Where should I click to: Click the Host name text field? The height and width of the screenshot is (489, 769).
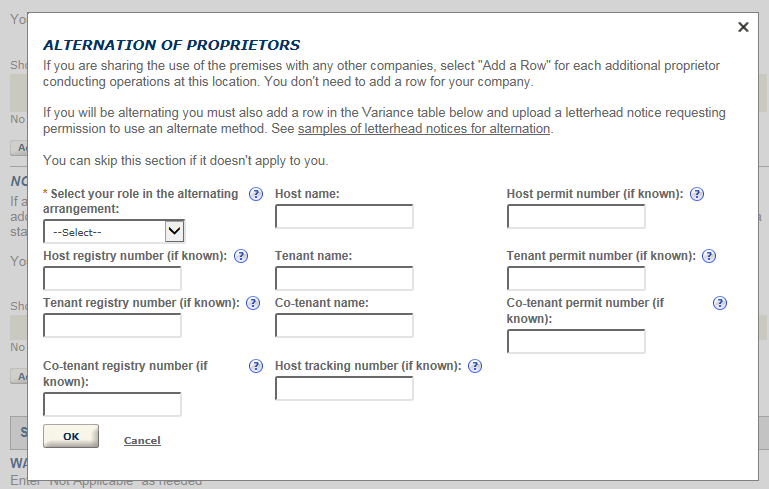(344, 217)
